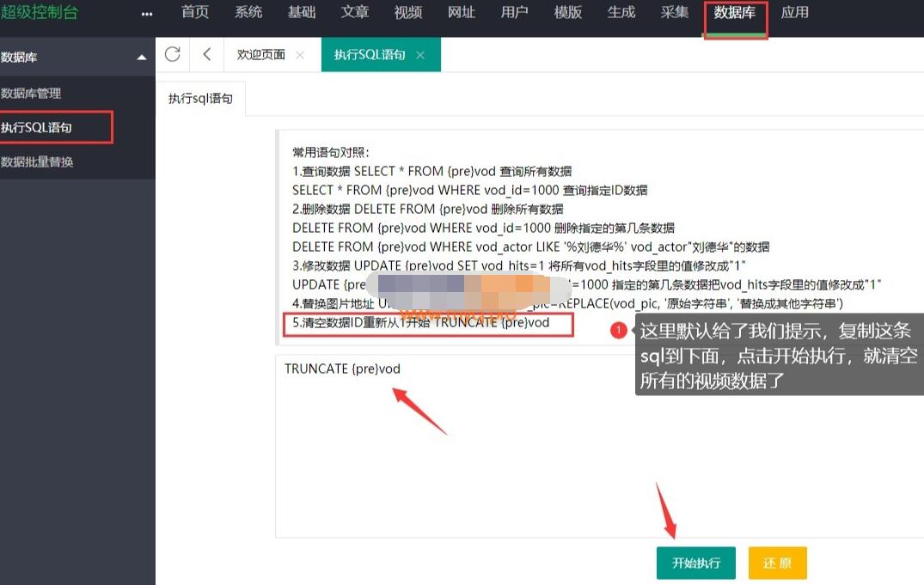Screen dimensions: 924x585
Task: Open the 应用 menu
Action: point(795,13)
